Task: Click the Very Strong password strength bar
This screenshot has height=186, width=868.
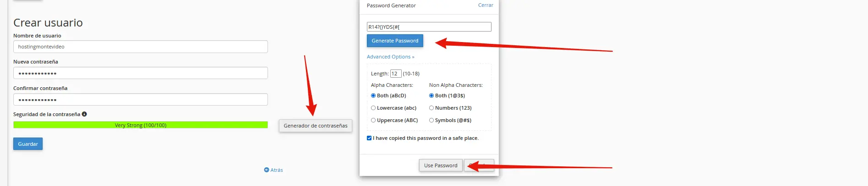Action: (141, 125)
